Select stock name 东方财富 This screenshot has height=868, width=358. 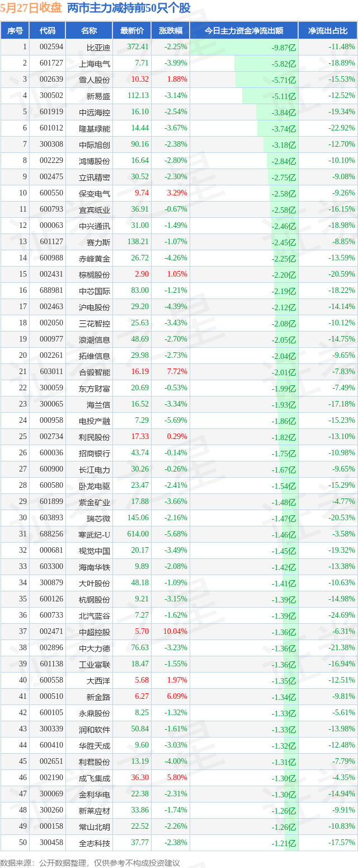point(95,388)
